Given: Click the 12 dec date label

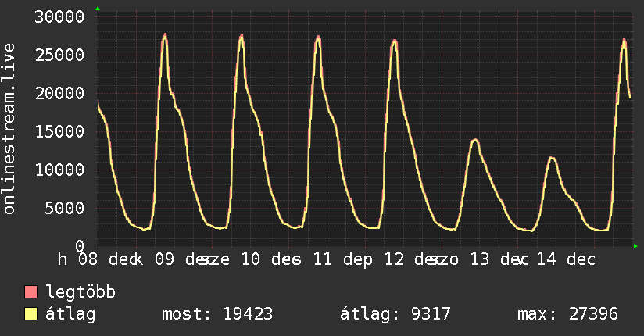Looking at the screenshot, I should click(415, 259).
